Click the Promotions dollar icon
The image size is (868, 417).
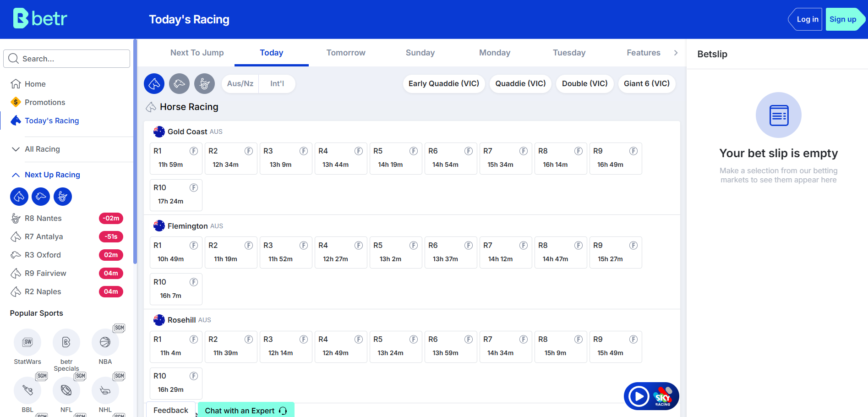coord(16,102)
